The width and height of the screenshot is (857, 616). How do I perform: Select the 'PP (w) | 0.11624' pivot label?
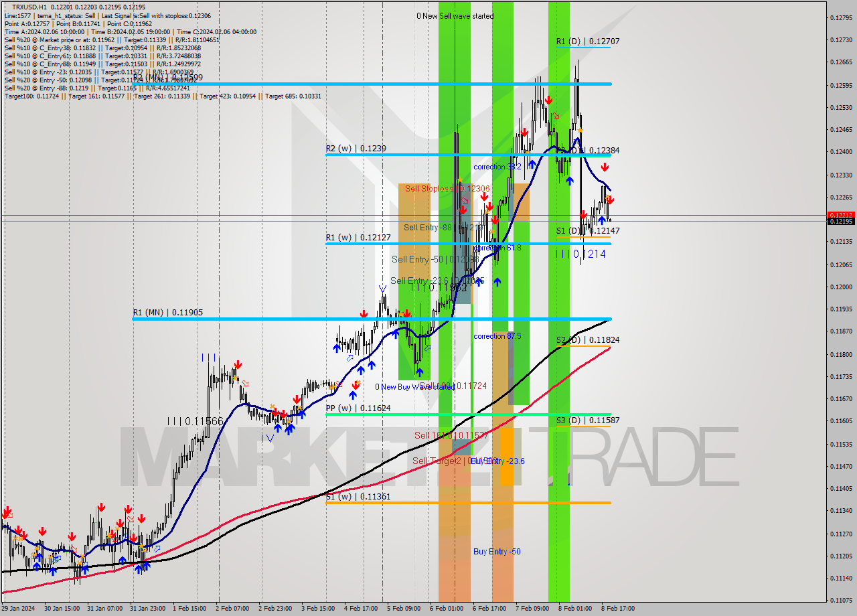coord(358,408)
